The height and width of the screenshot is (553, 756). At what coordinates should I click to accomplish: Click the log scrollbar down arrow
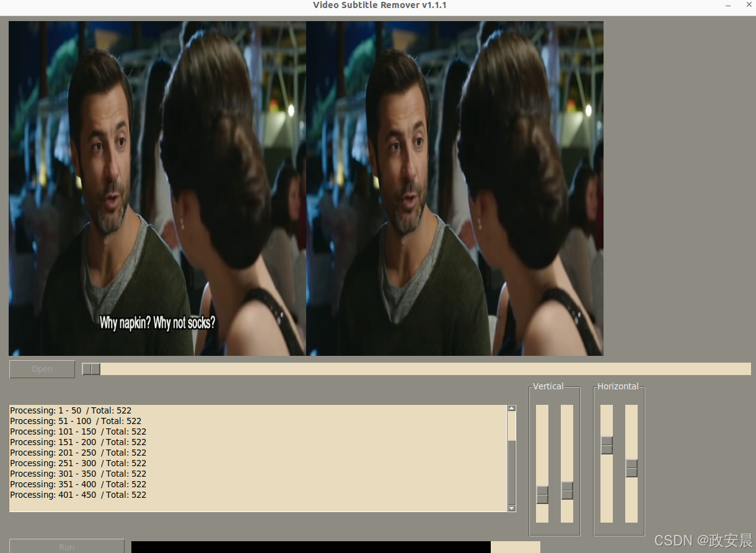coord(511,508)
